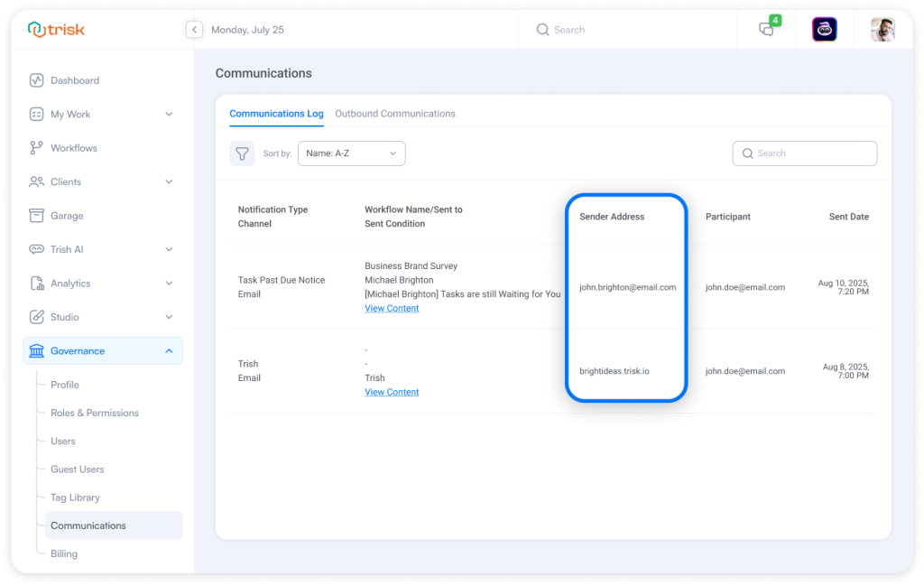Click the Trish AI bot avatar icon
Viewport: 924px width, 586px height.
click(824, 30)
